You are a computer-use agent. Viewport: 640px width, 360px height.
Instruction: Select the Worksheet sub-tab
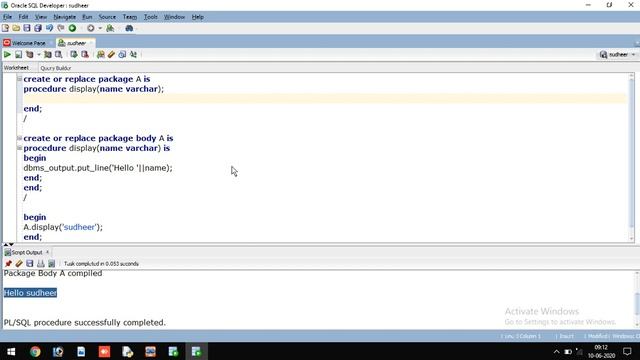16,68
